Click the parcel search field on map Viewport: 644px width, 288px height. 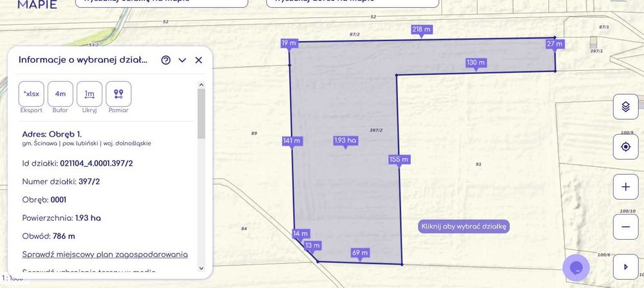click(x=162, y=3)
